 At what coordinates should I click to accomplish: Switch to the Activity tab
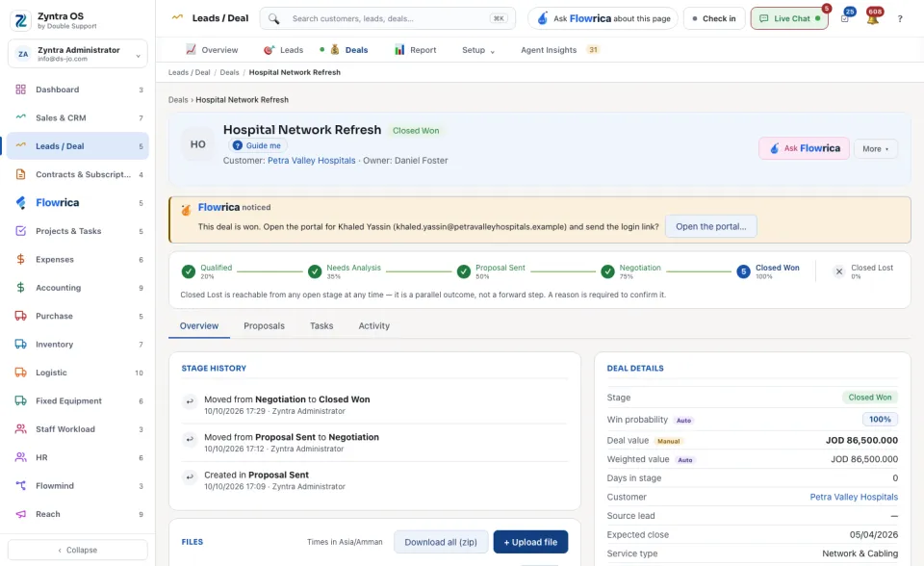point(374,326)
